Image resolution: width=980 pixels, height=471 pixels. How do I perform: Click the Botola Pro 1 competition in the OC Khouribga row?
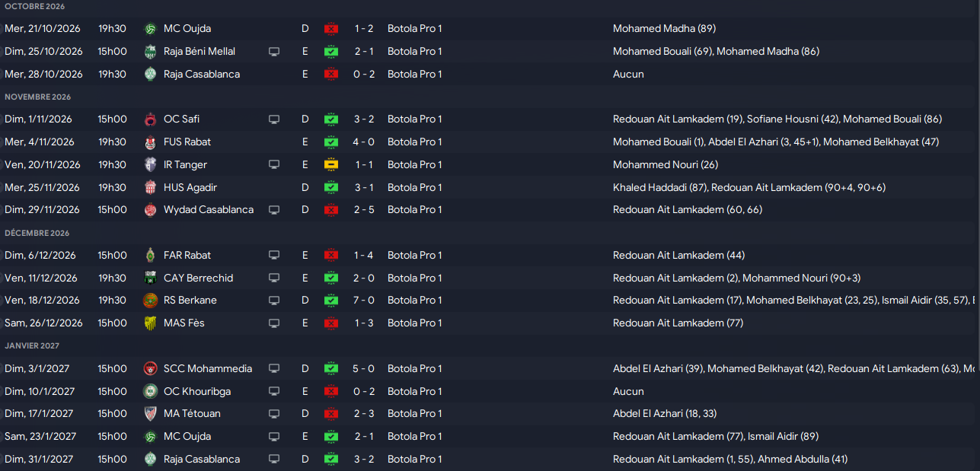tap(415, 392)
